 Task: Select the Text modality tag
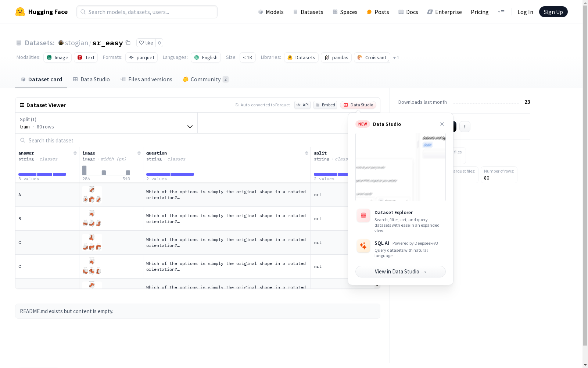86,57
